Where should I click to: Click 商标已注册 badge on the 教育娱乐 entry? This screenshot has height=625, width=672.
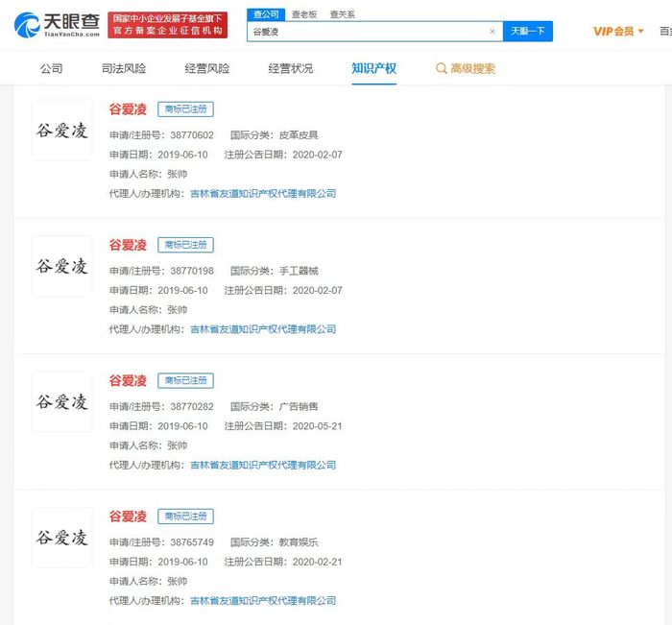(185, 517)
